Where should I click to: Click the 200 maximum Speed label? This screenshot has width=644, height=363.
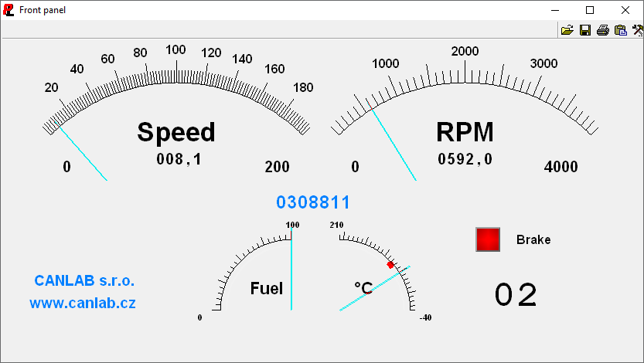[277, 167]
